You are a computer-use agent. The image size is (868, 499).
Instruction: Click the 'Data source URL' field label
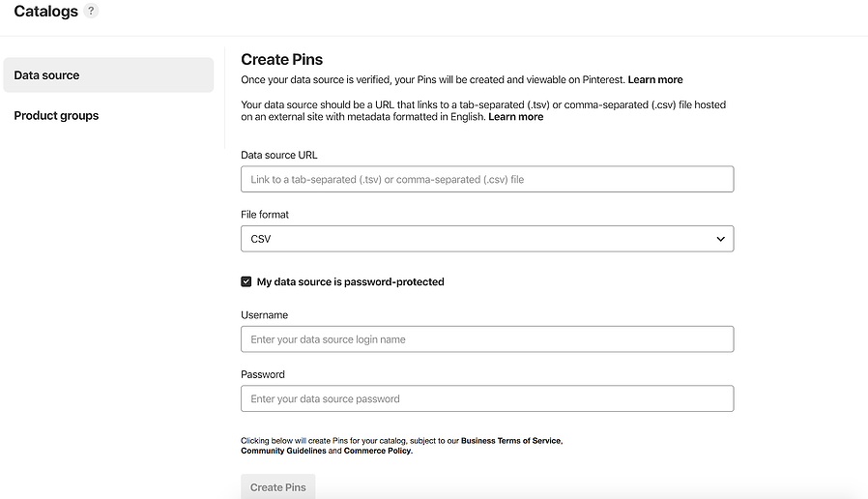[279, 155]
